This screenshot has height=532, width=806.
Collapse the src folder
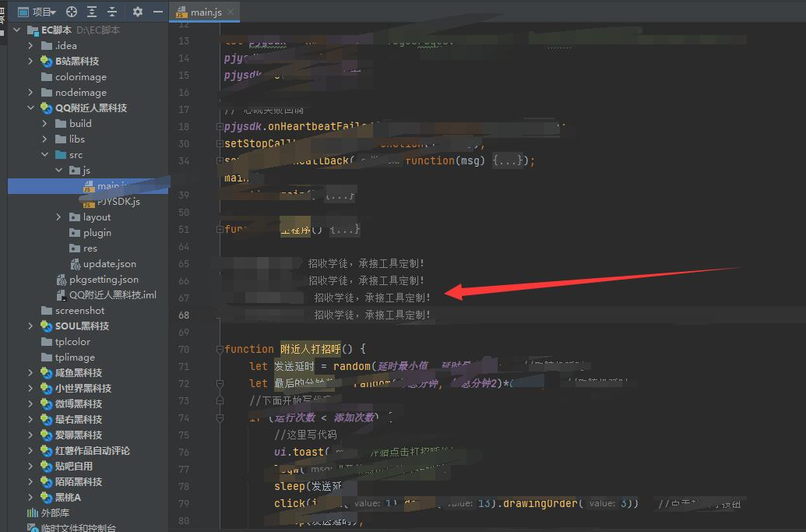point(44,154)
